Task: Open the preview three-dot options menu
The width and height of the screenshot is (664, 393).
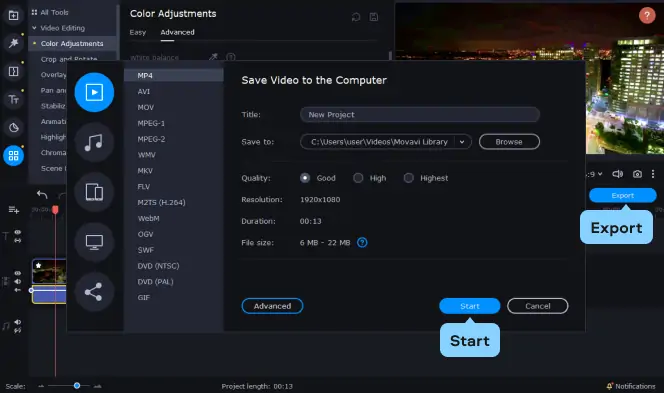Action: [x=653, y=174]
